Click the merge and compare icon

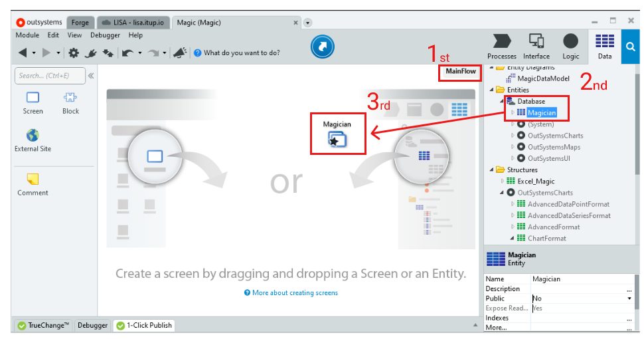click(108, 53)
